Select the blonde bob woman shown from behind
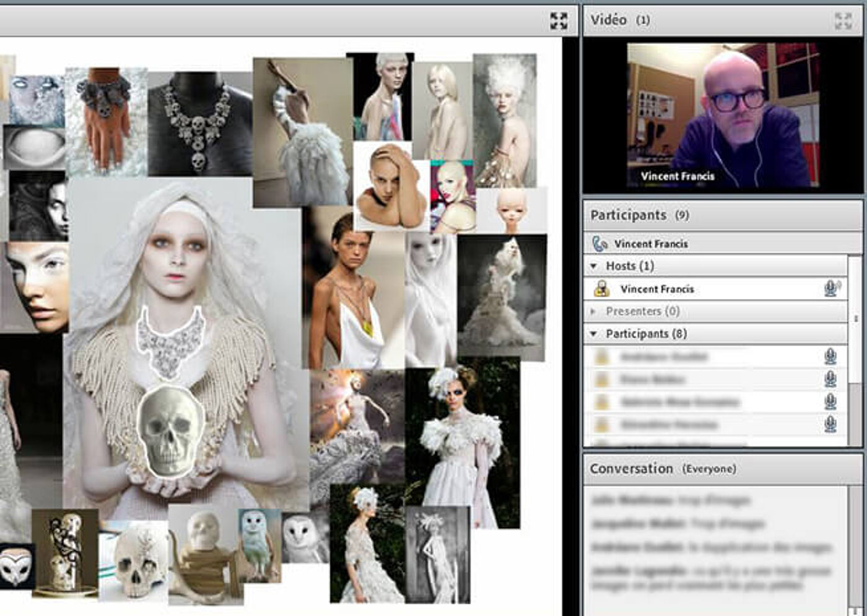This screenshot has height=616, width=867. point(442,110)
